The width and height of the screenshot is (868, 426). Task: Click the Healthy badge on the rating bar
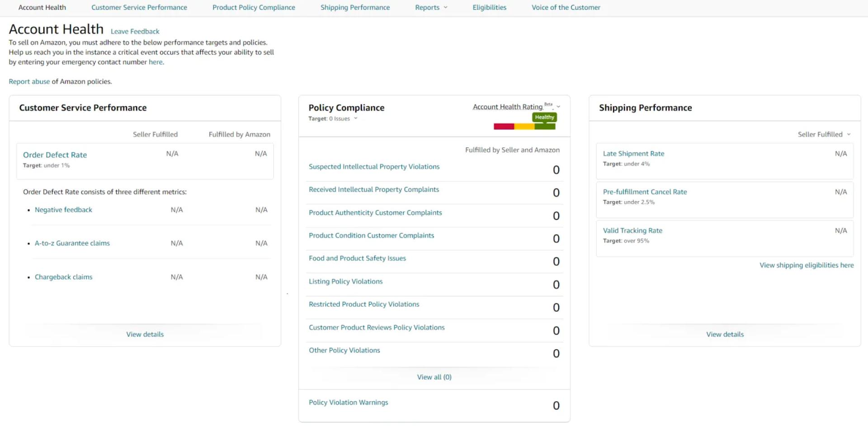(544, 117)
